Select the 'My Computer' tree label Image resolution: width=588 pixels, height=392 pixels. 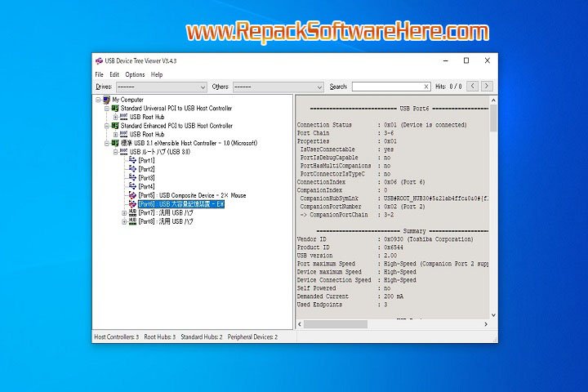coord(128,100)
